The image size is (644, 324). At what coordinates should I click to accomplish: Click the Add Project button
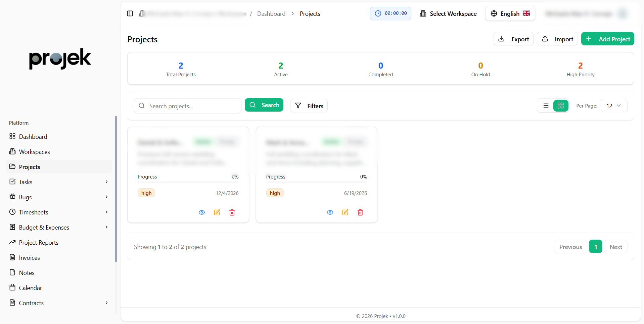pos(607,39)
